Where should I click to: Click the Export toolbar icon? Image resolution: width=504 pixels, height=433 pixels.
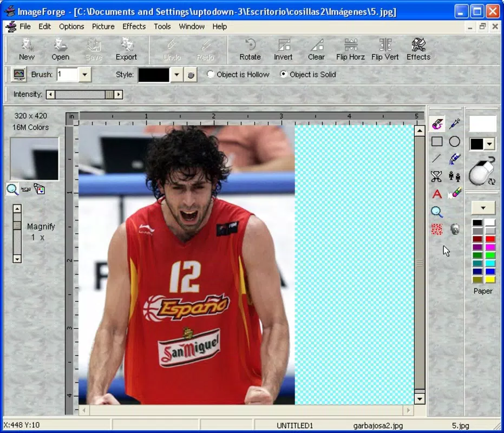click(x=126, y=49)
